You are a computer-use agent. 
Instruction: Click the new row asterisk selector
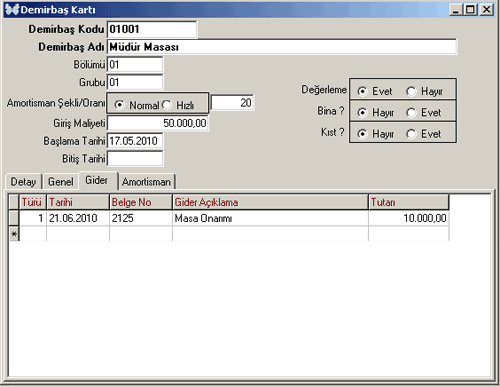[14, 234]
